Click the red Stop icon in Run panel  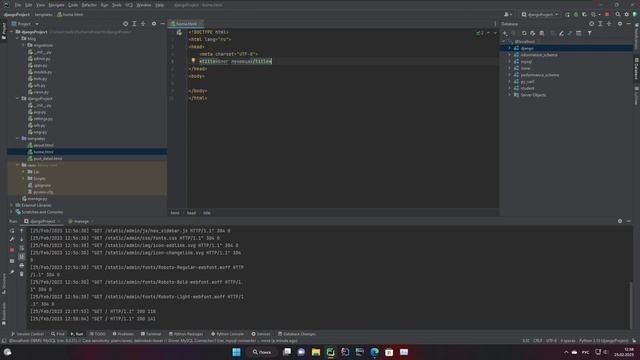pyautogui.click(x=12, y=249)
